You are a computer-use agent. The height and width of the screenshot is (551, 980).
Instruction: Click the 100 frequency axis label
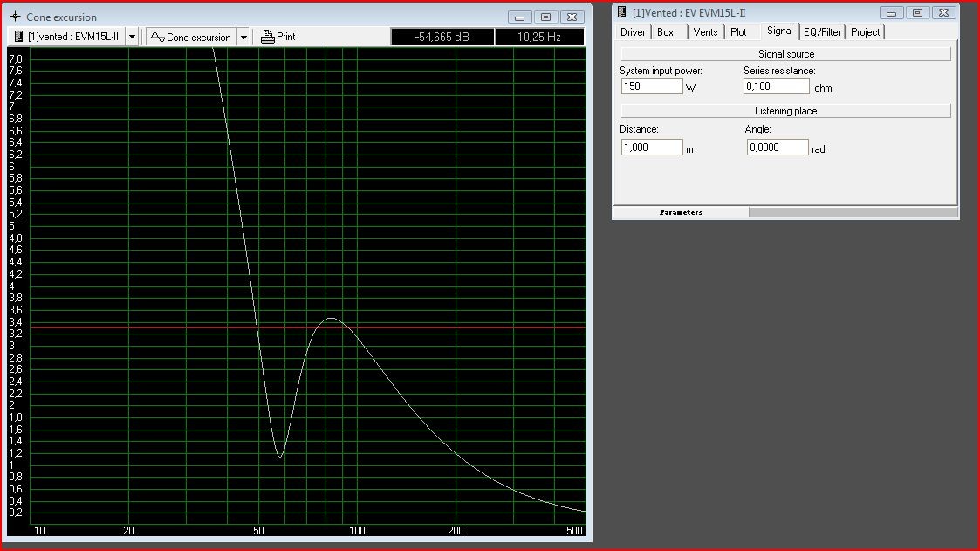pos(357,531)
